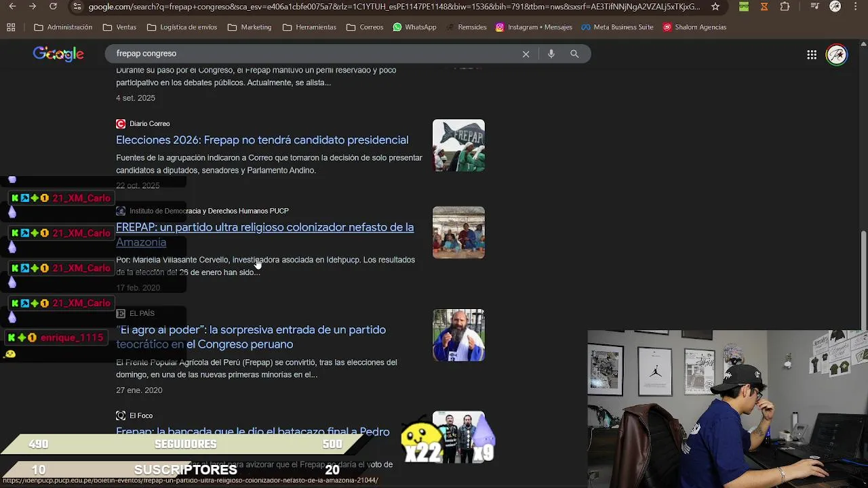Click the address bar URL
Image resolution: width=868 pixels, height=488 pixels.
[x=394, y=7]
